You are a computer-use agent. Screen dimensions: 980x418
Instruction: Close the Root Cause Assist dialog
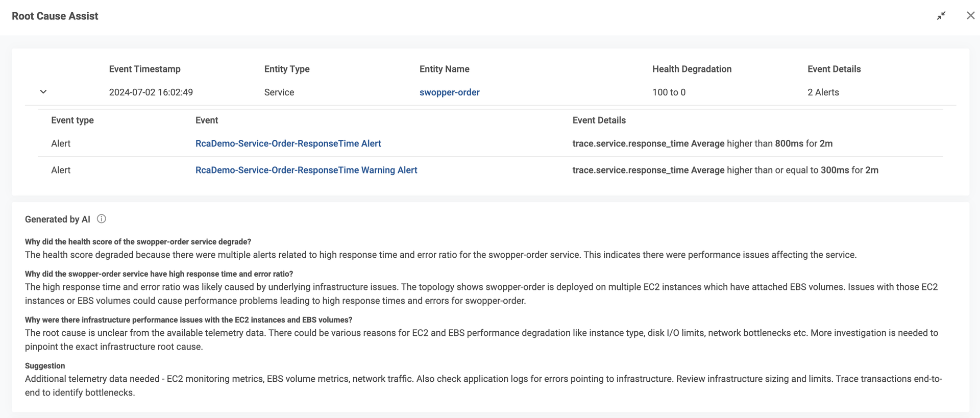pos(970,16)
